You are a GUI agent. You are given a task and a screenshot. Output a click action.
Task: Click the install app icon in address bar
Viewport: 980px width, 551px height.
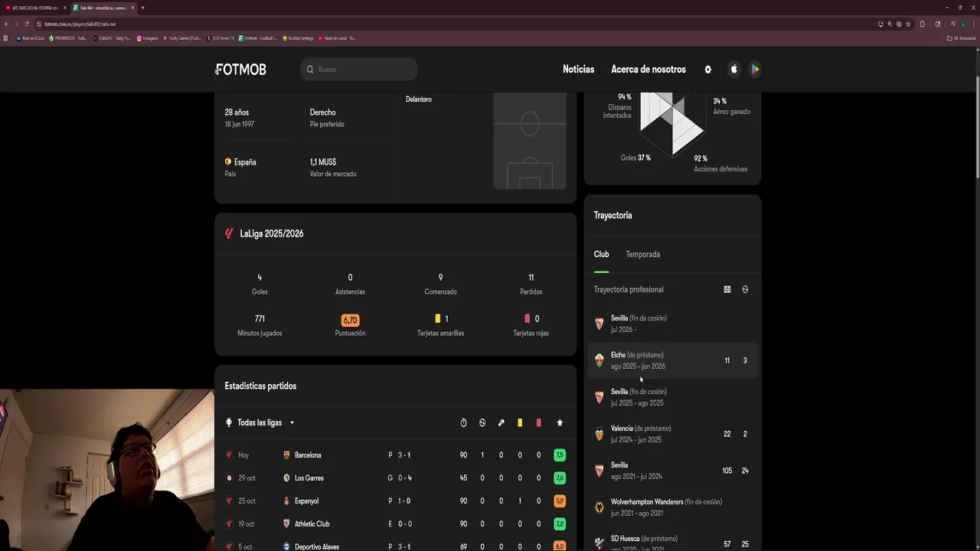click(880, 24)
